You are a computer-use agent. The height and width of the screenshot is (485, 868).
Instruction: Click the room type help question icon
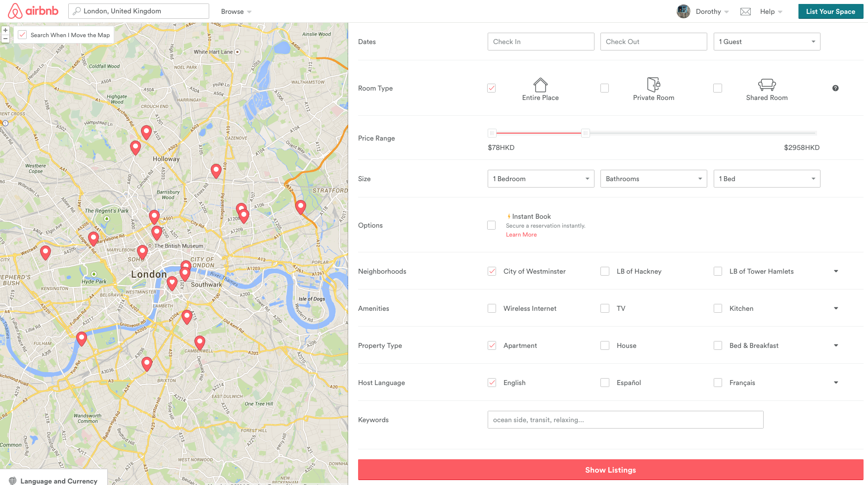[x=835, y=88]
